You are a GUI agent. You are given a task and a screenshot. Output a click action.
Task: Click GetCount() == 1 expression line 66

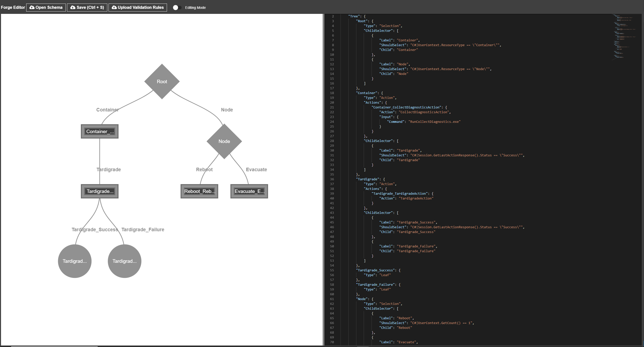tap(441, 323)
